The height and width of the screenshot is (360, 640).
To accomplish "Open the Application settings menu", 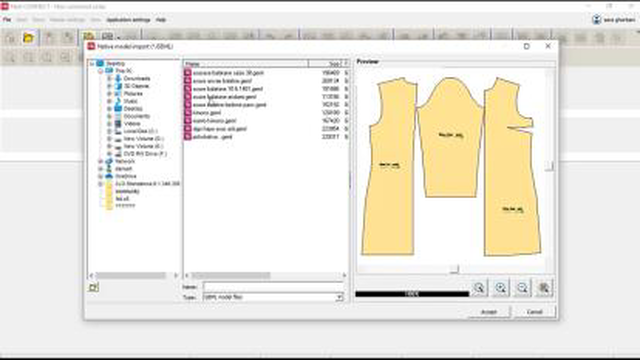I will pyautogui.click(x=128, y=20).
